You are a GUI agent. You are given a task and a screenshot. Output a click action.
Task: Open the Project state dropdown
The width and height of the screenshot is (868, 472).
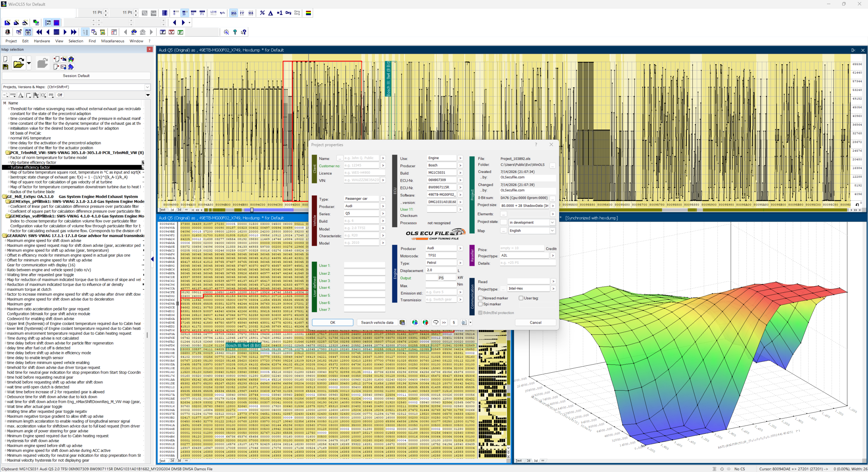552,223
